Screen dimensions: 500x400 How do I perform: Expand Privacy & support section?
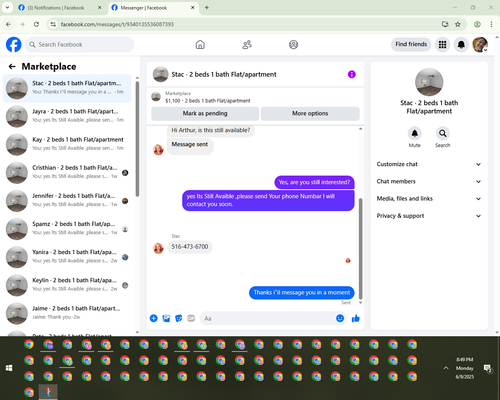pyautogui.click(x=429, y=216)
